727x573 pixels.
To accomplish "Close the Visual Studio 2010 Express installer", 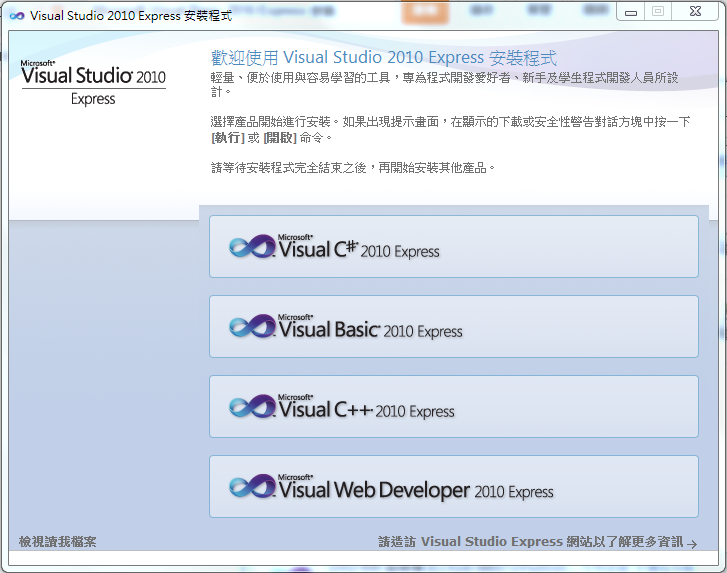I will pos(695,12).
